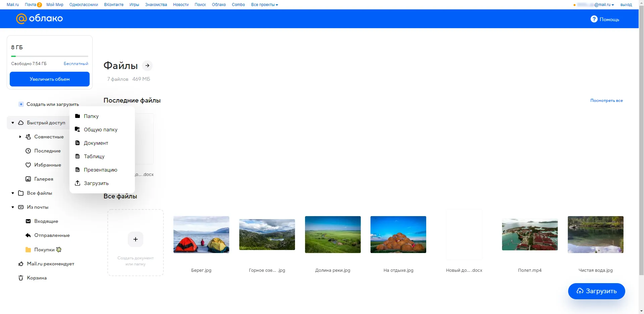Open the Почта link in top bar

coord(30,5)
